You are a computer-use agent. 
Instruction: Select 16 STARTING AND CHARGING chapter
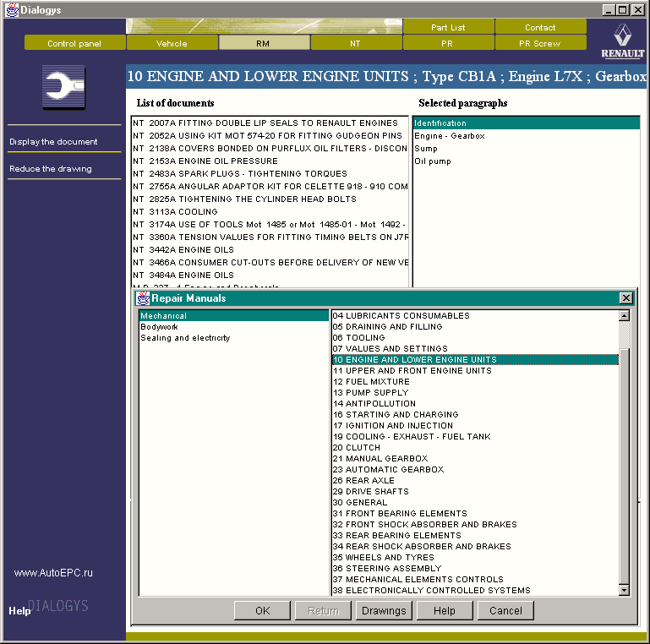point(476,414)
